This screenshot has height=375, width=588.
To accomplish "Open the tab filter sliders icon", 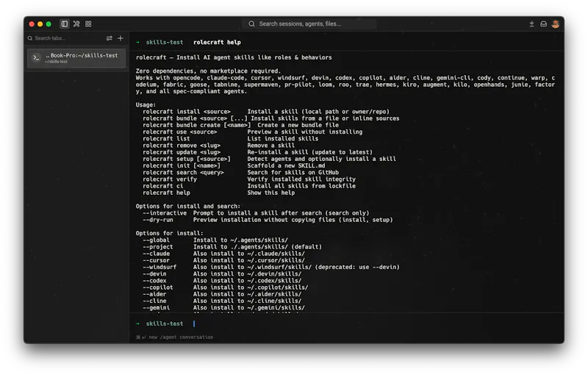I will coord(109,38).
